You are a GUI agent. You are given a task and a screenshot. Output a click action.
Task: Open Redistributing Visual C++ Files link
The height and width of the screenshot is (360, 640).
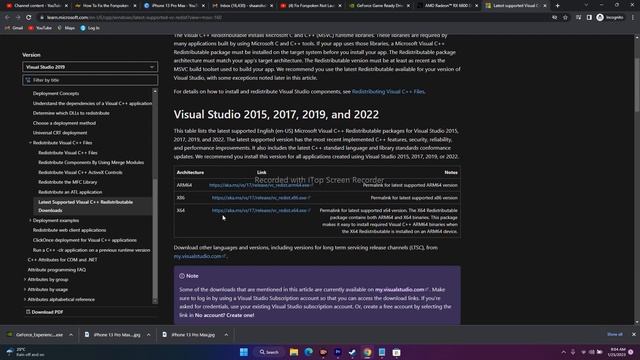point(388,92)
